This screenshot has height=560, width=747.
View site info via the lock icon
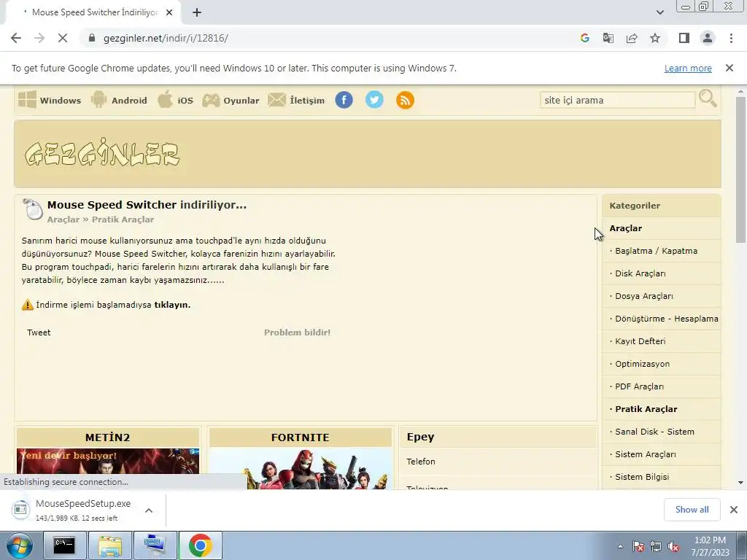[x=92, y=38]
